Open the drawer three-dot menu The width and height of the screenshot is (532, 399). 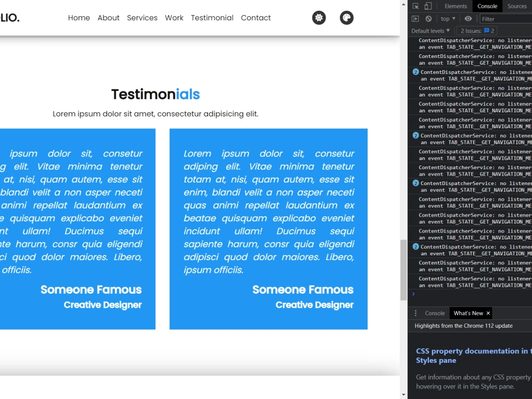tap(415, 313)
